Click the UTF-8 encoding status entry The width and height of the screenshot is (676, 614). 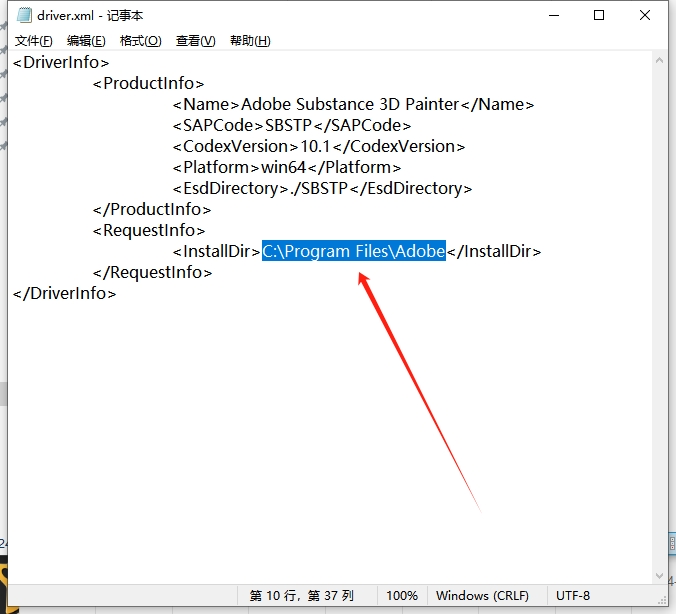[x=573, y=595]
